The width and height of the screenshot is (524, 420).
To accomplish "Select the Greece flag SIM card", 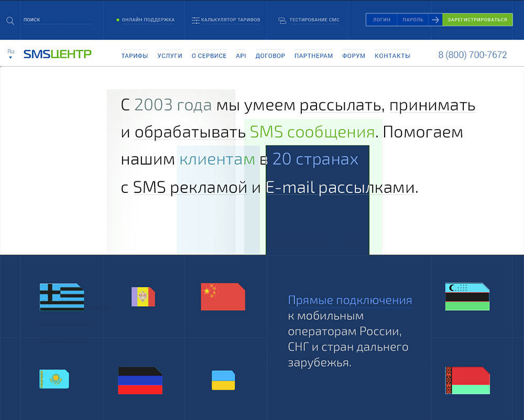I will (x=62, y=297).
